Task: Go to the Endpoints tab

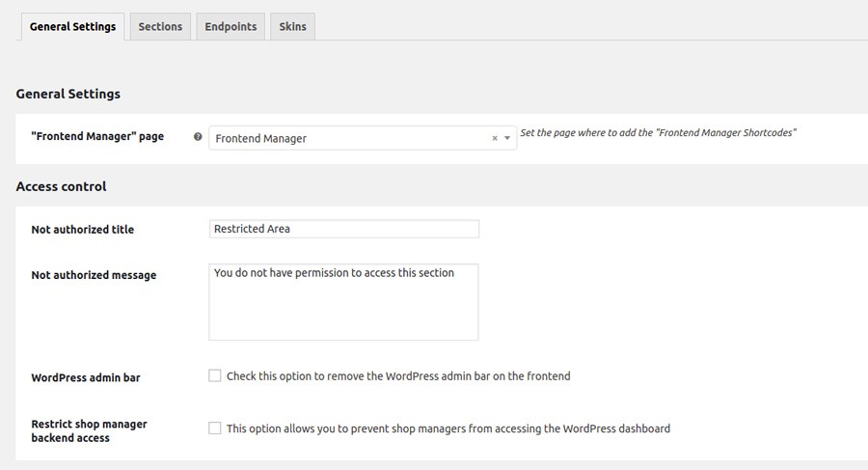Action: [x=231, y=26]
